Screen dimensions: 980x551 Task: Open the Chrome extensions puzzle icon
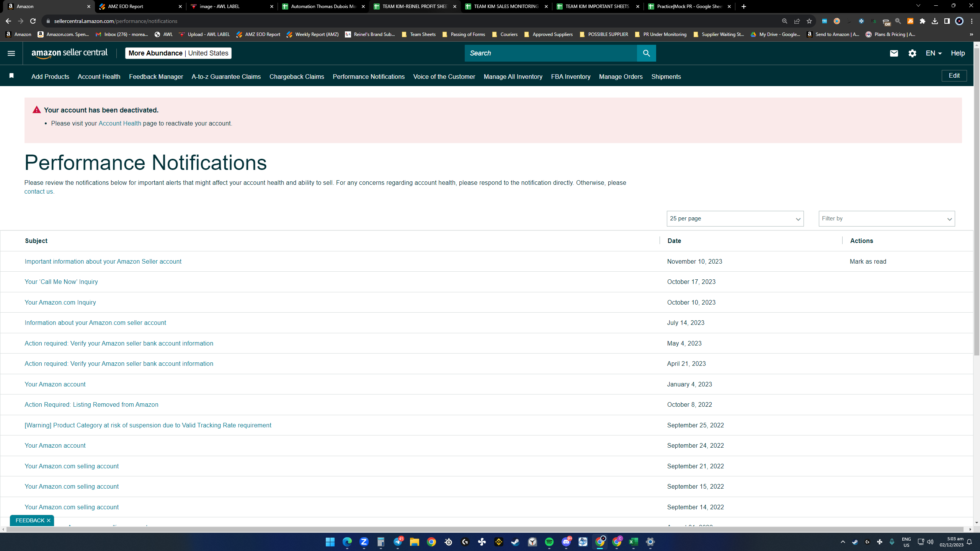[922, 21]
